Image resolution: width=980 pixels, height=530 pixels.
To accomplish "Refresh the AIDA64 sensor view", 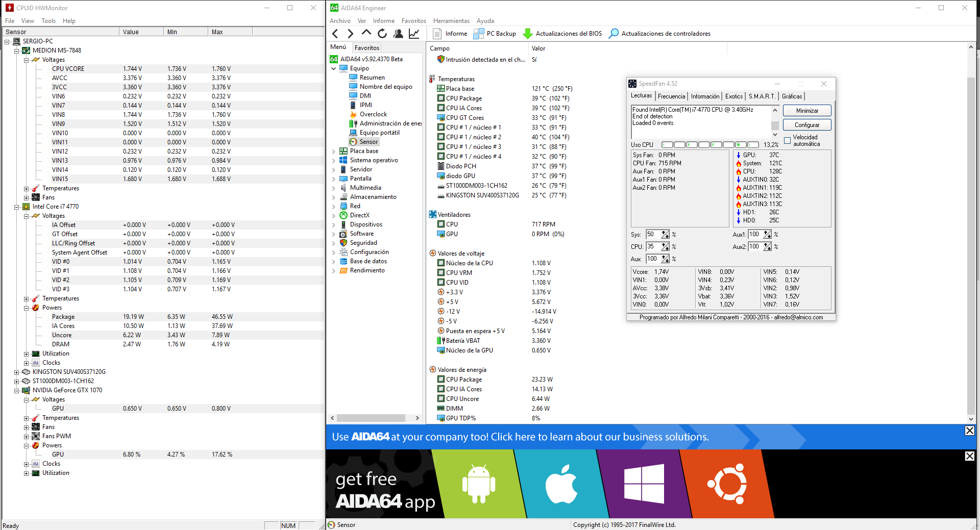I will 382,34.
